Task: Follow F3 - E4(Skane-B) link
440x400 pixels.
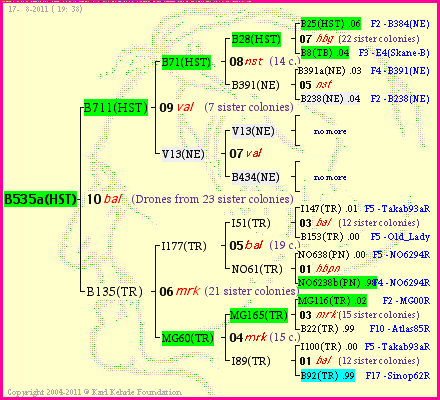Action: [x=394, y=53]
